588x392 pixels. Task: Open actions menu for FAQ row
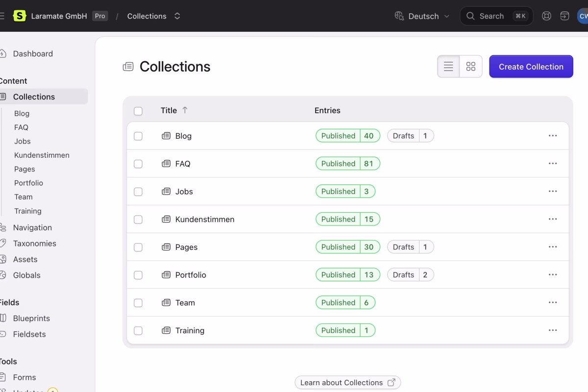553,164
